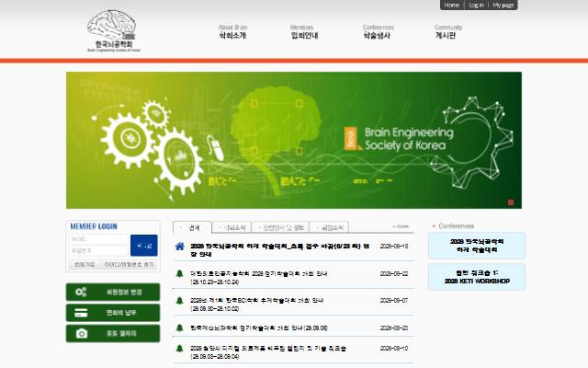Click the blue login button

click(x=144, y=246)
